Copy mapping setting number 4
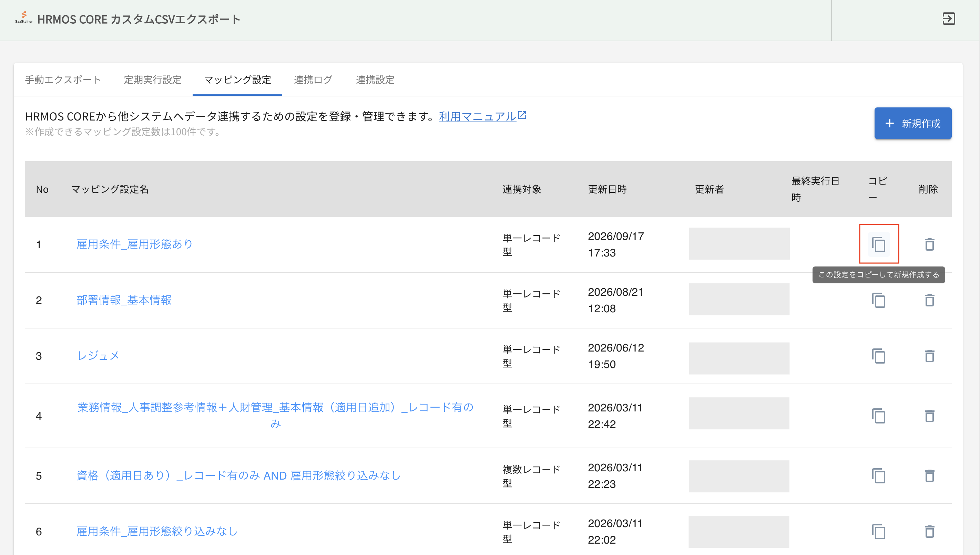This screenshot has width=980, height=555. point(879,416)
